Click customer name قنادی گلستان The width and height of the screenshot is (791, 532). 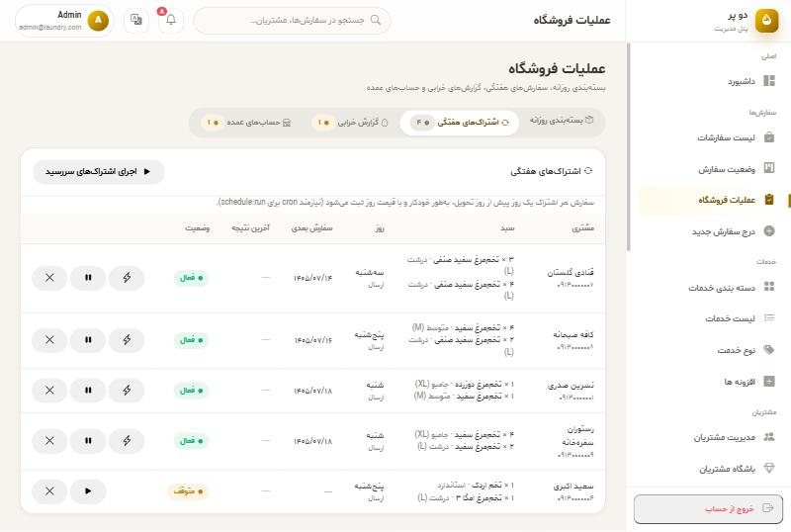pyautogui.click(x=571, y=273)
